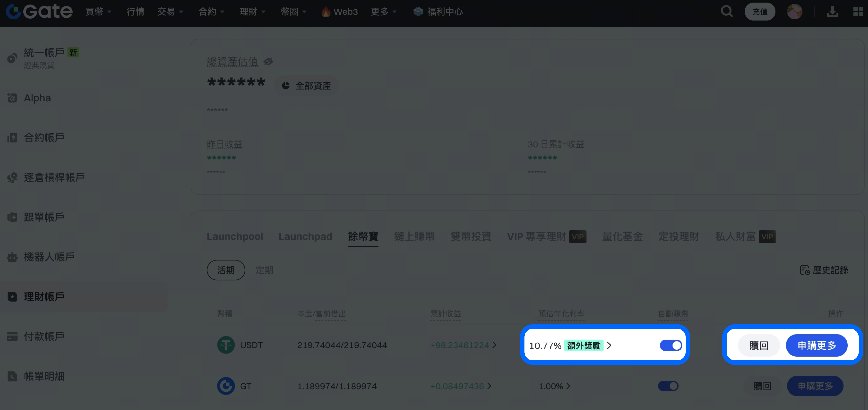This screenshot has height=410, width=868.
Task: Toggle GT auto-earn switch
Action: click(668, 386)
